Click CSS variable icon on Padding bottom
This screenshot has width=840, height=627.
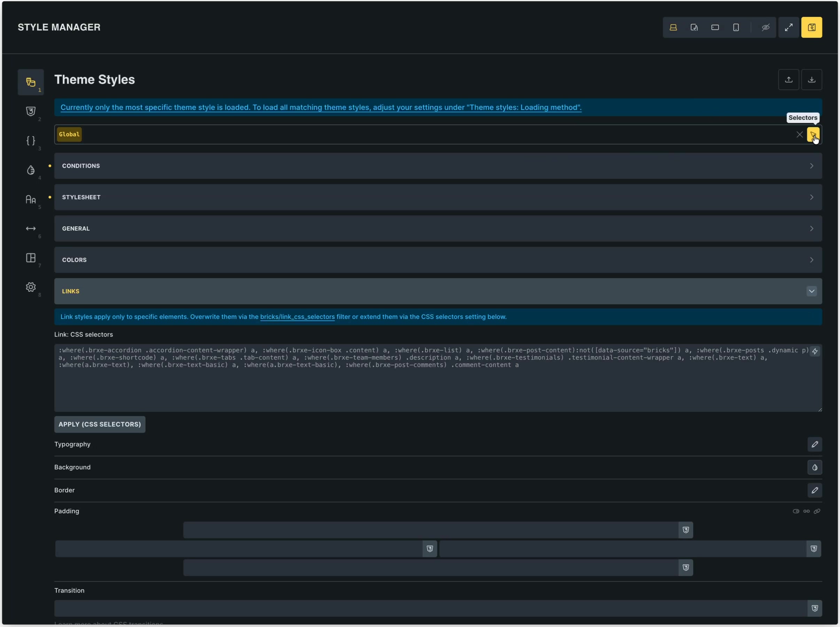pyautogui.click(x=686, y=568)
